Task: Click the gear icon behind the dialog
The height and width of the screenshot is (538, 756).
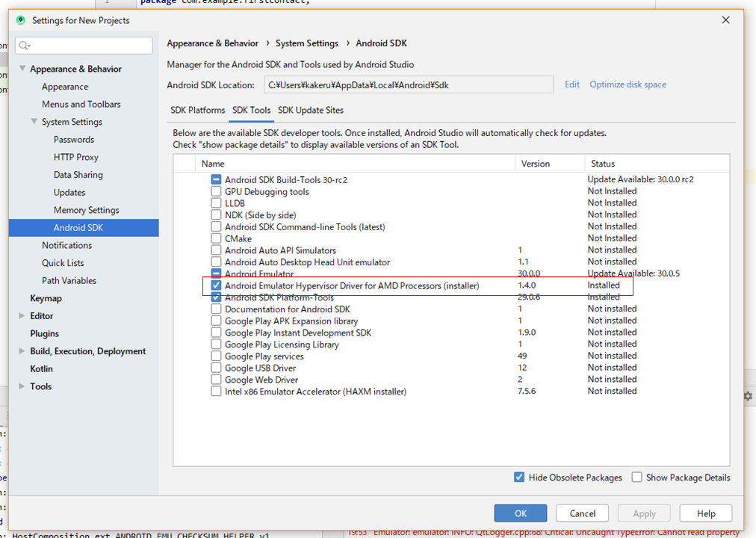Action: pos(749,396)
